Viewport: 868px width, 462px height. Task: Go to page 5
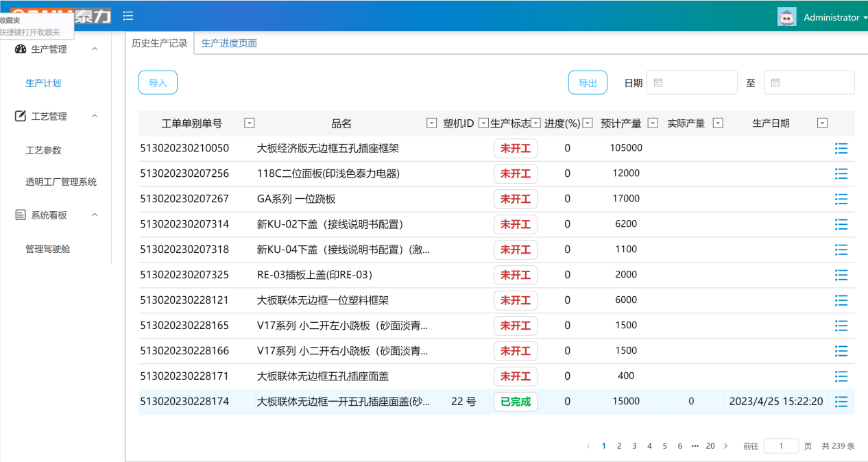pos(665,446)
